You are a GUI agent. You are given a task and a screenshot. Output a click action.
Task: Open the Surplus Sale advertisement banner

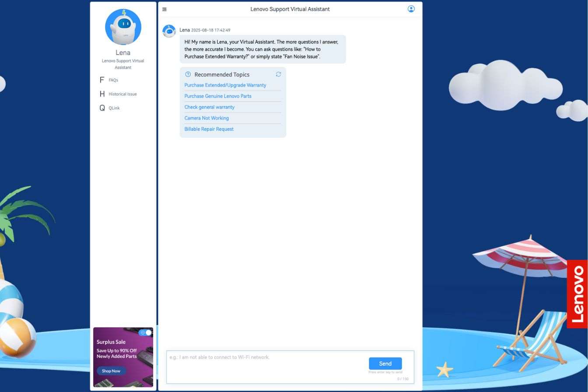(x=123, y=357)
